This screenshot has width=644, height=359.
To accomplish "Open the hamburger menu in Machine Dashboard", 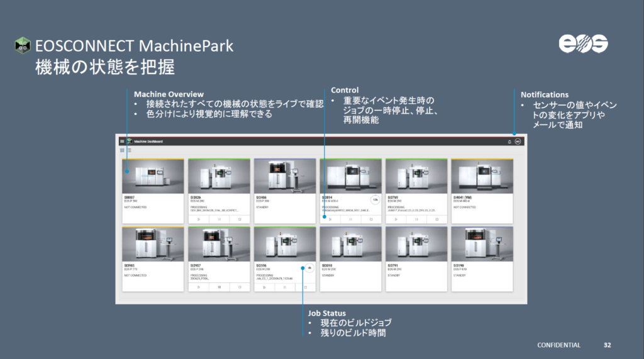I will [122, 141].
